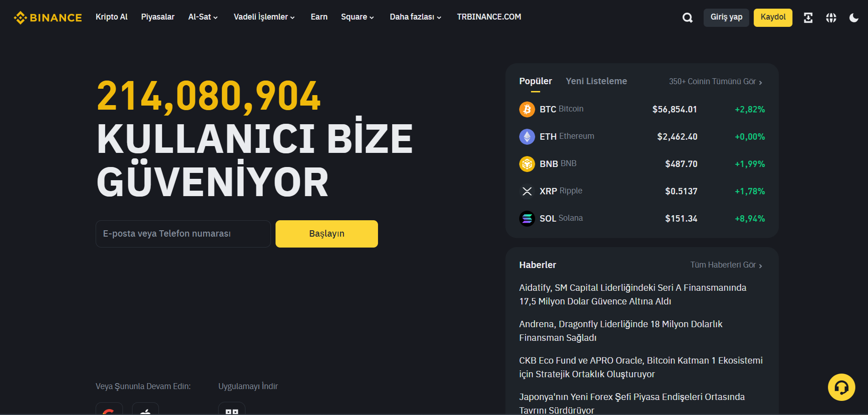Select the Bitcoin coin icon
The width and height of the screenshot is (868, 415).
pos(527,109)
